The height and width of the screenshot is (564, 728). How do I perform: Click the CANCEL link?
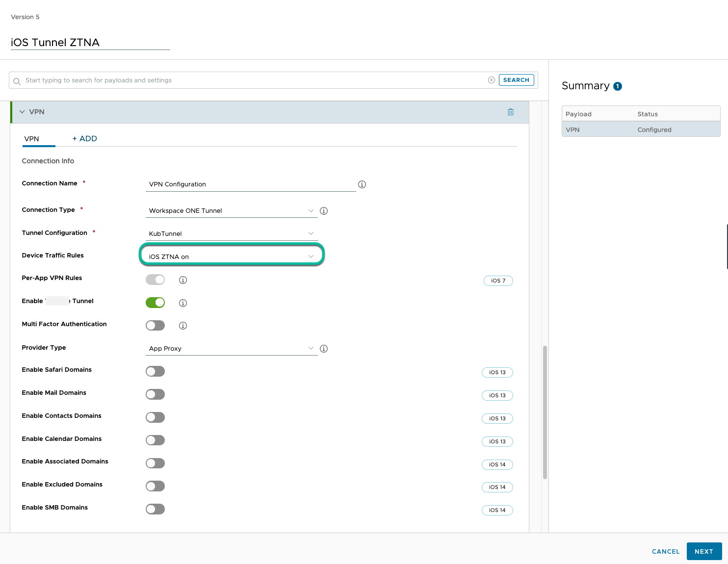[666, 551]
